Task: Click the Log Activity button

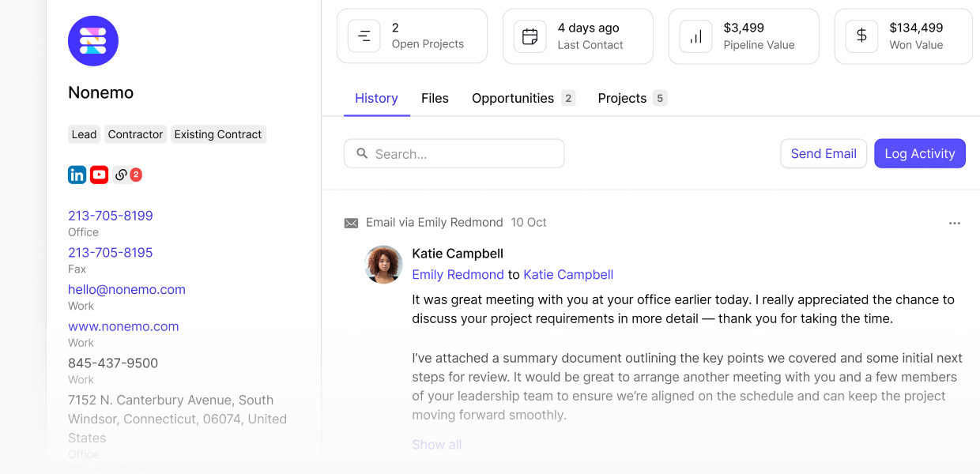Action: pyautogui.click(x=919, y=153)
